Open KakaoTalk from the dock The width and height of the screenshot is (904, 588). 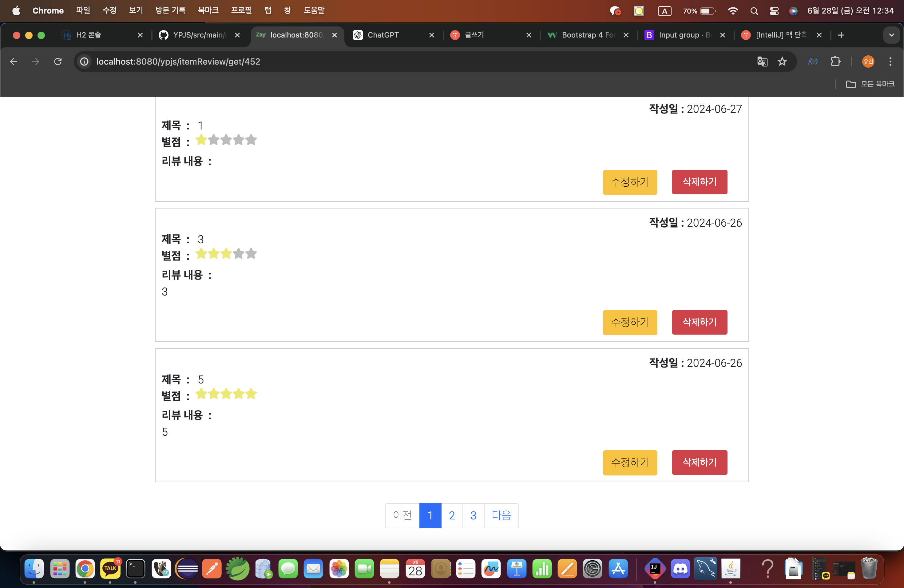110,569
